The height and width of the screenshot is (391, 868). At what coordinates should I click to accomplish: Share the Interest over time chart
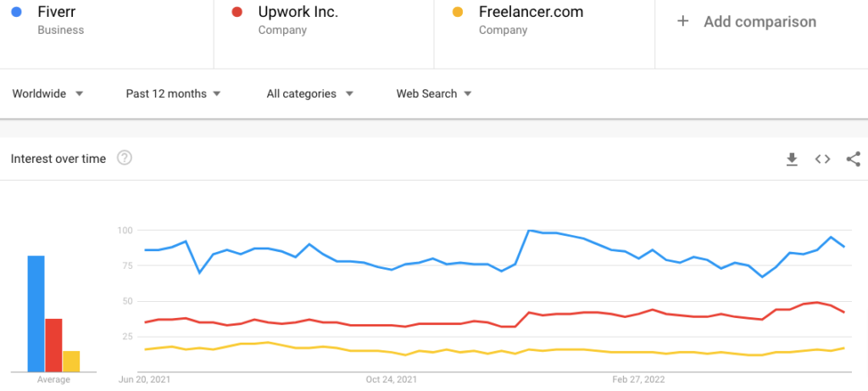point(853,159)
